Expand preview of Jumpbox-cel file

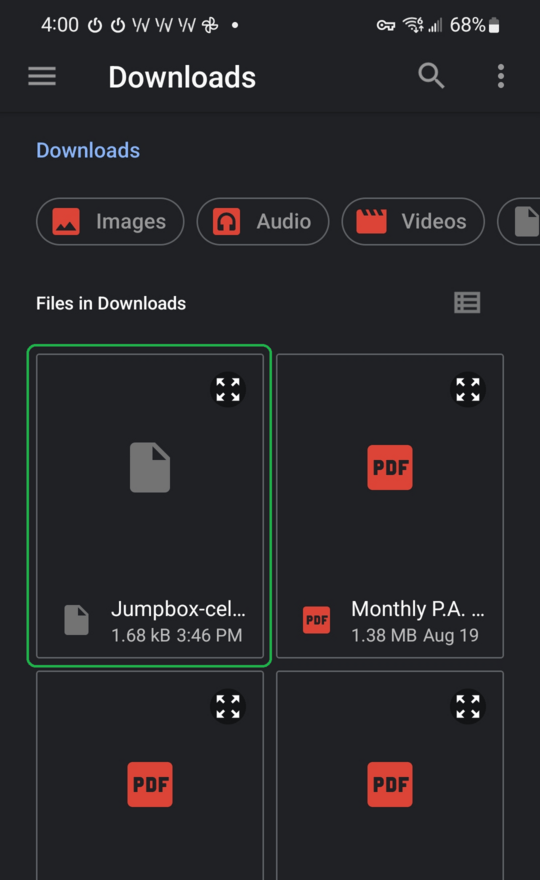(228, 389)
